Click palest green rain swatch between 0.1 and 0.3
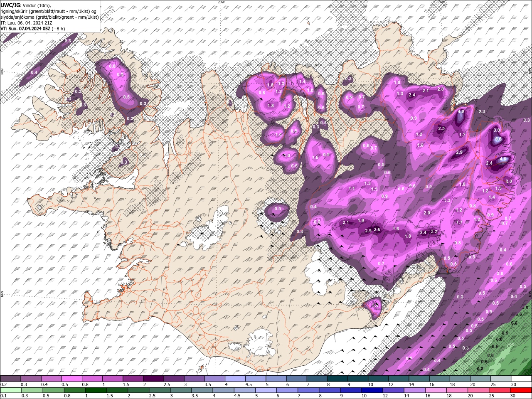The width and height of the screenshot is (532, 399). pyautogui.click(x=11, y=390)
